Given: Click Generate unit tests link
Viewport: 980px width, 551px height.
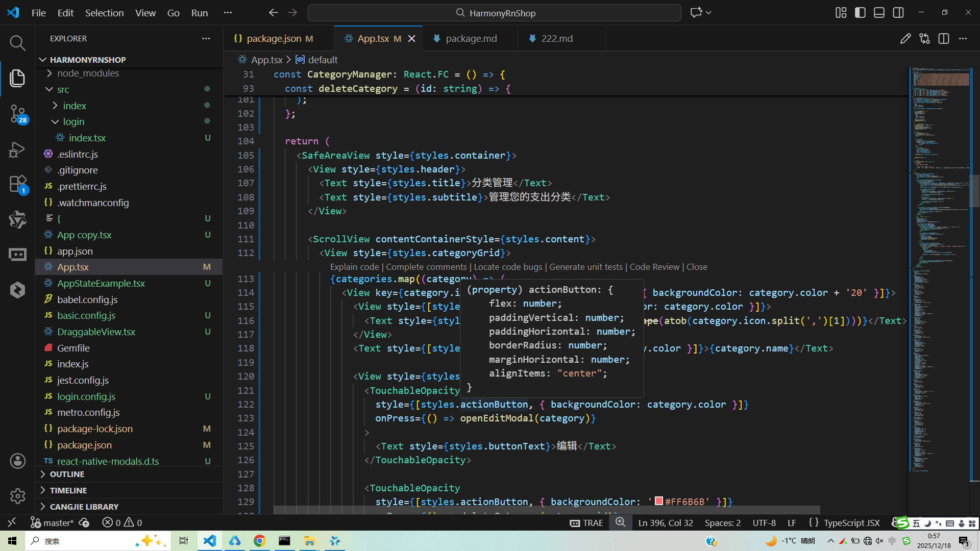Looking at the screenshot, I should coord(585,267).
